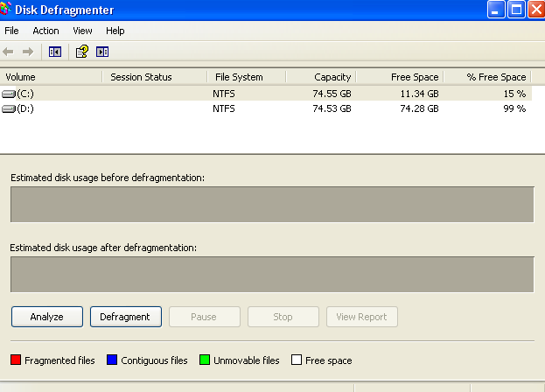The height and width of the screenshot is (392, 545).
Task: Click the before defragmentation usage bar
Action: [x=272, y=205]
